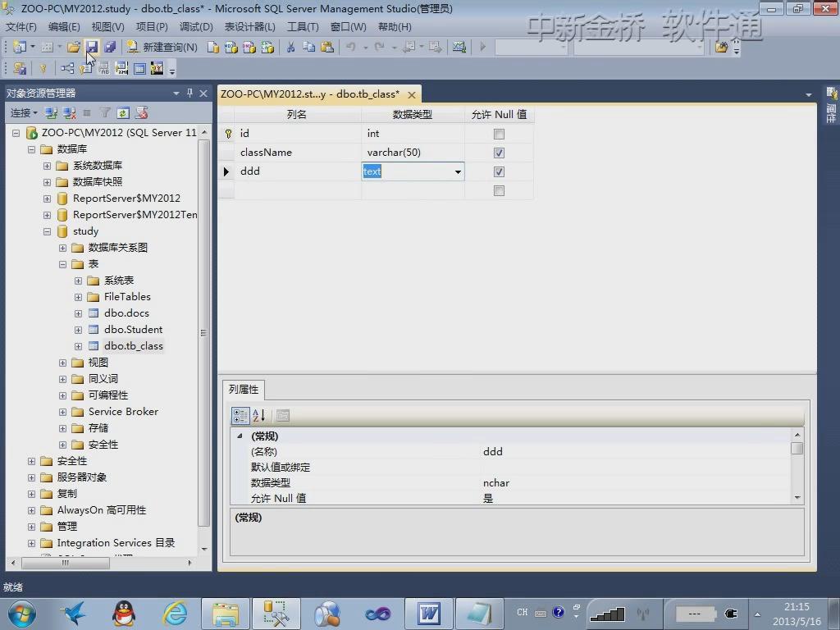Expand the 系统数据库 folder
Viewport: 840px width, 630px height.
point(47,166)
